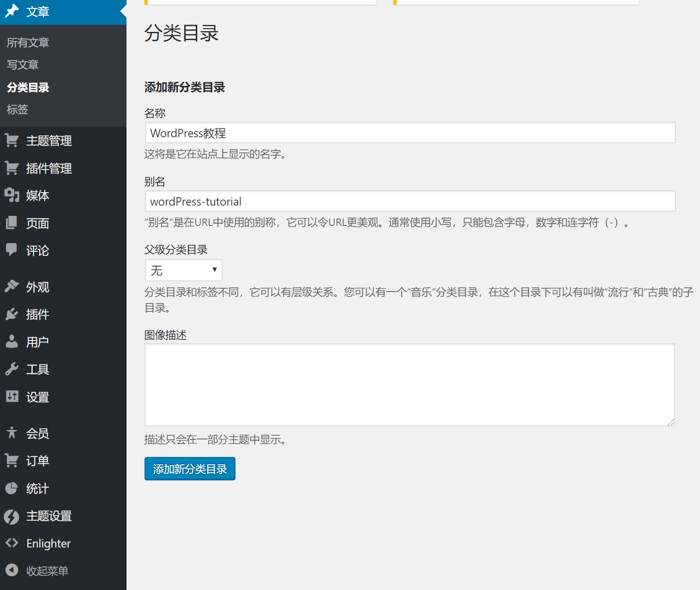Collapse the sidebar via 收起菜单

click(12, 570)
